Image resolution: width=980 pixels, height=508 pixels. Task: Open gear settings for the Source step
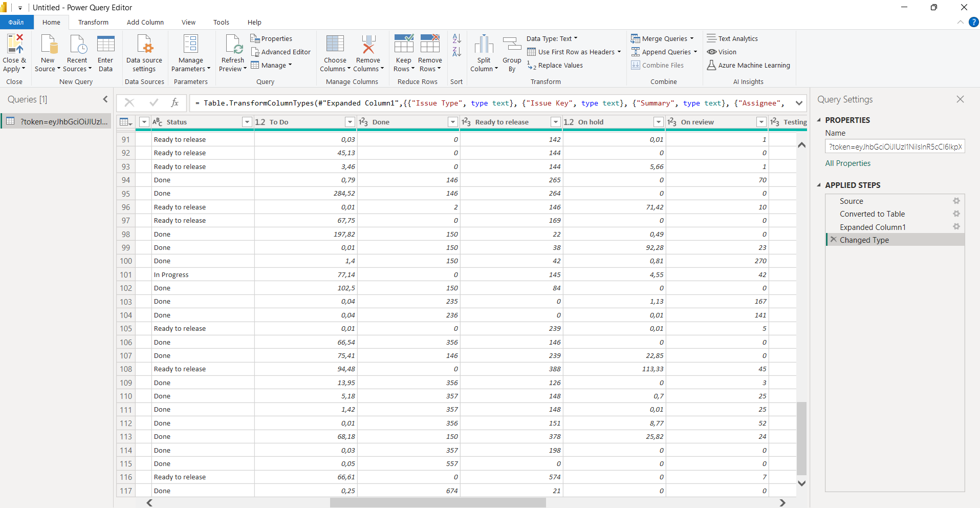coord(956,201)
